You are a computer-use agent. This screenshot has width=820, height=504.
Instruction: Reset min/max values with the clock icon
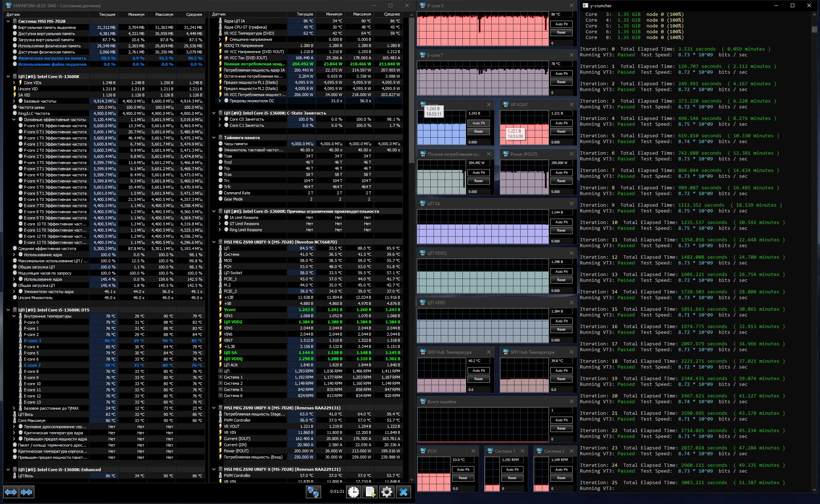pos(354,492)
